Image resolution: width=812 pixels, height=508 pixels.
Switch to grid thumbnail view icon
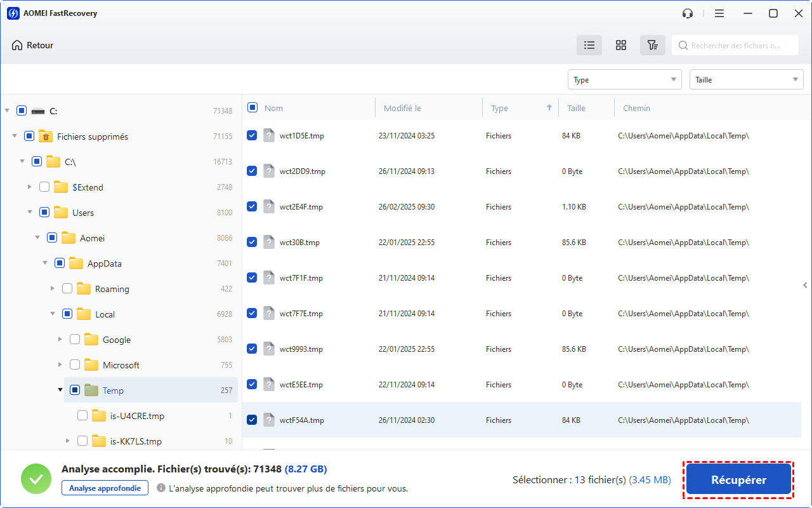621,45
